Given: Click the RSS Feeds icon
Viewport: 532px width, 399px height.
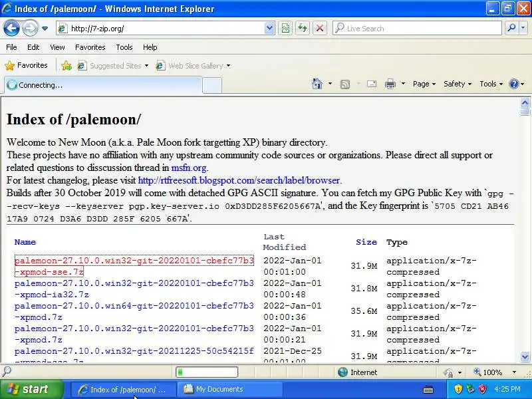Looking at the screenshot, I should (345, 84).
